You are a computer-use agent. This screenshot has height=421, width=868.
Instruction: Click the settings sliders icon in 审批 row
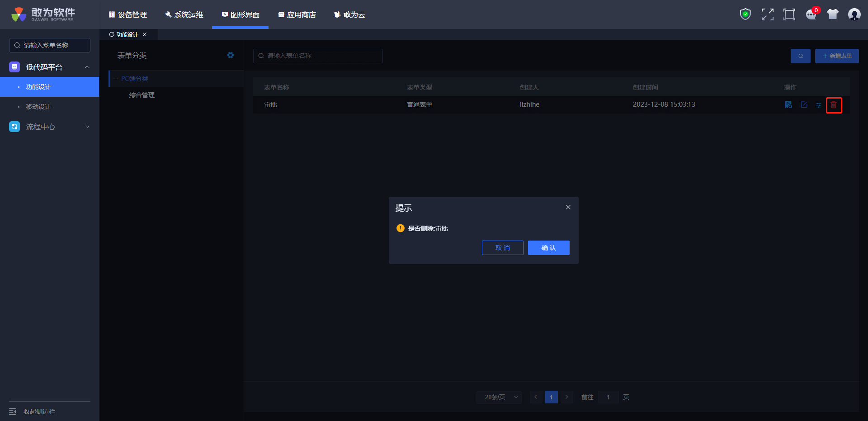pos(818,105)
